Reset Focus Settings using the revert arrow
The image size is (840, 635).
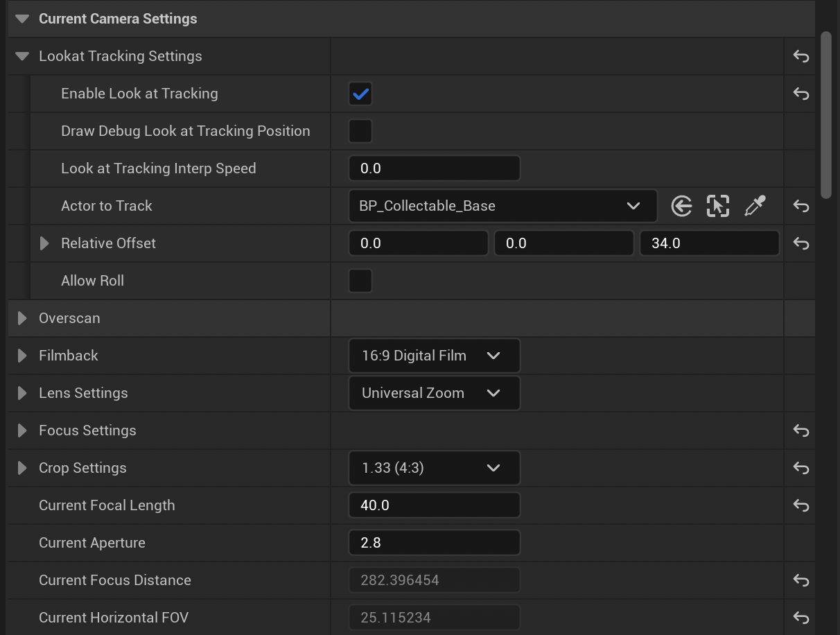tap(800, 430)
